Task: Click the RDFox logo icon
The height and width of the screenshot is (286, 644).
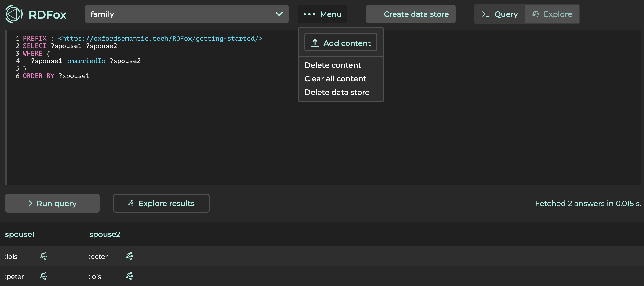Action: coord(14,14)
